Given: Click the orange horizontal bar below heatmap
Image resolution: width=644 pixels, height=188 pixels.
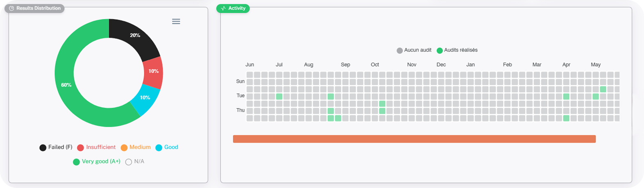Looking at the screenshot, I should (414, 139).
